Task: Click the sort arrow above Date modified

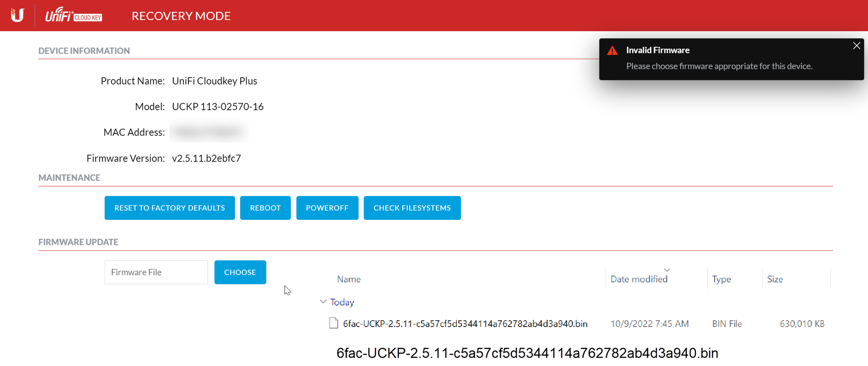Action: tap(667, 270)
